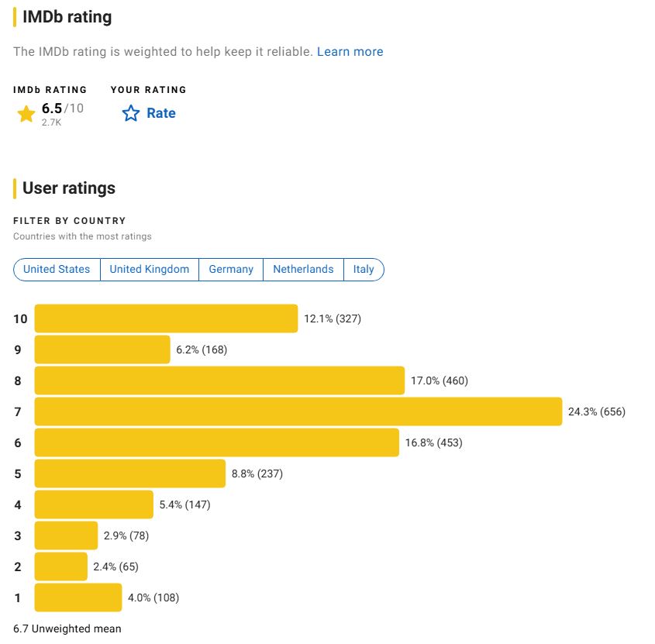
Task: Click the 8-star bar showing 17.0%
Action: [219, 381]
